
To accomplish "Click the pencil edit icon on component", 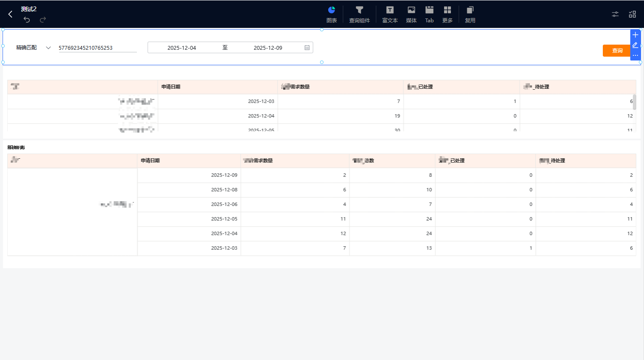I will [x=635, y=45].
